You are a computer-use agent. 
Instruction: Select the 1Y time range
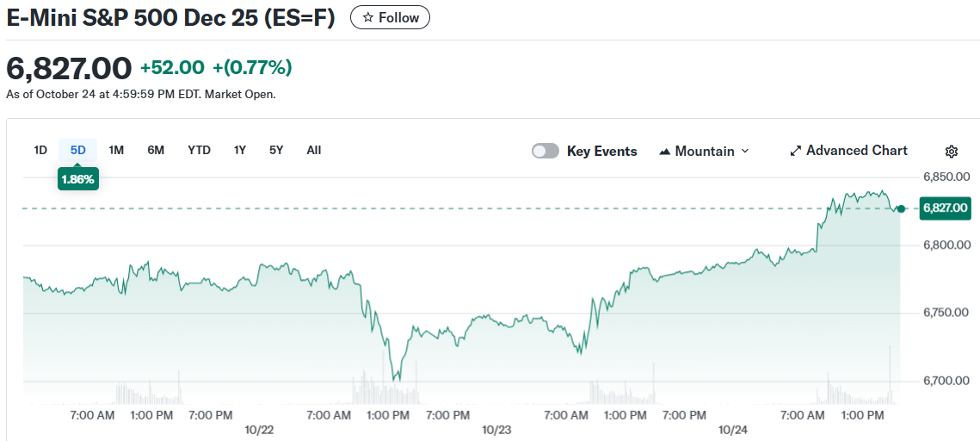(240, 150)
